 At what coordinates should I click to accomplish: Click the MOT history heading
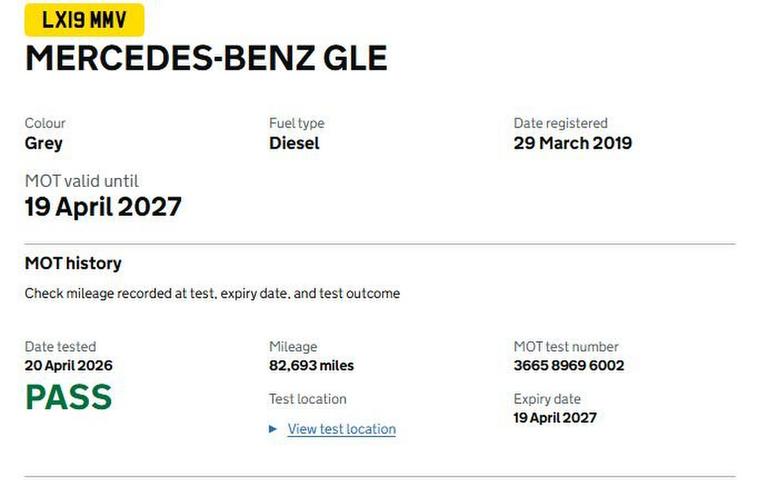pyautogui.click(x=73, y=264)
